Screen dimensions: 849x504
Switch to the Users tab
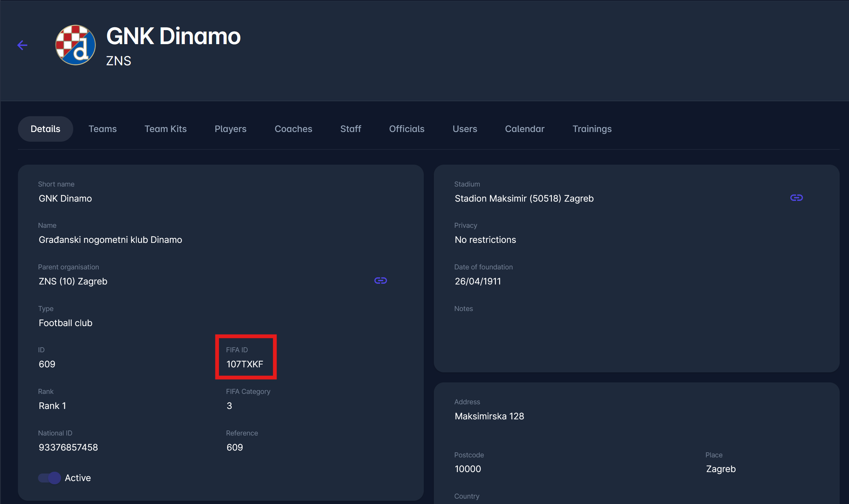coord(465,129)
